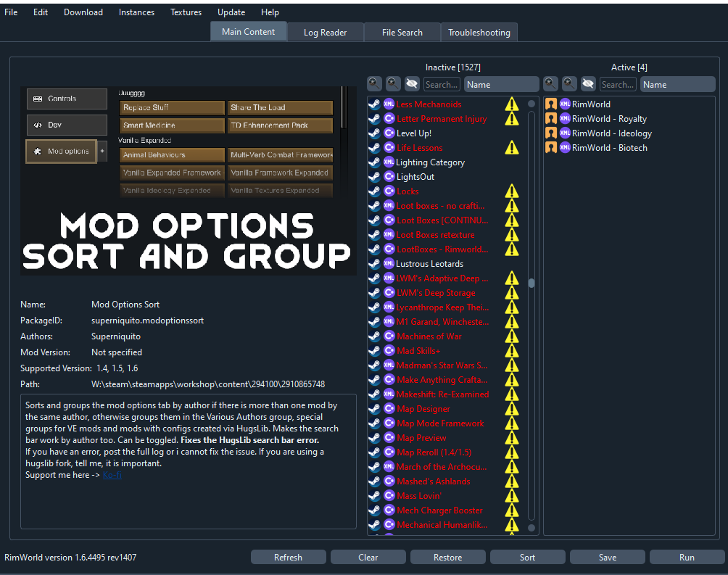Toggle the crossed-eye filter visibility for Inactive list
Image resolution: width=728 pixels, height=575 pixels.
[411, 84]
